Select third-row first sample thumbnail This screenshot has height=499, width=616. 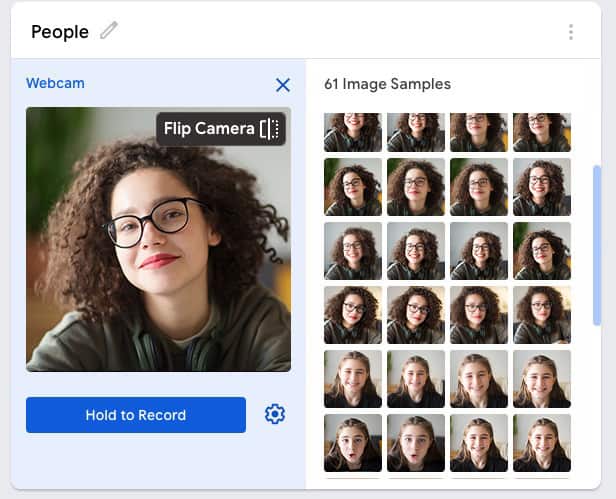(x=353, y=251)
